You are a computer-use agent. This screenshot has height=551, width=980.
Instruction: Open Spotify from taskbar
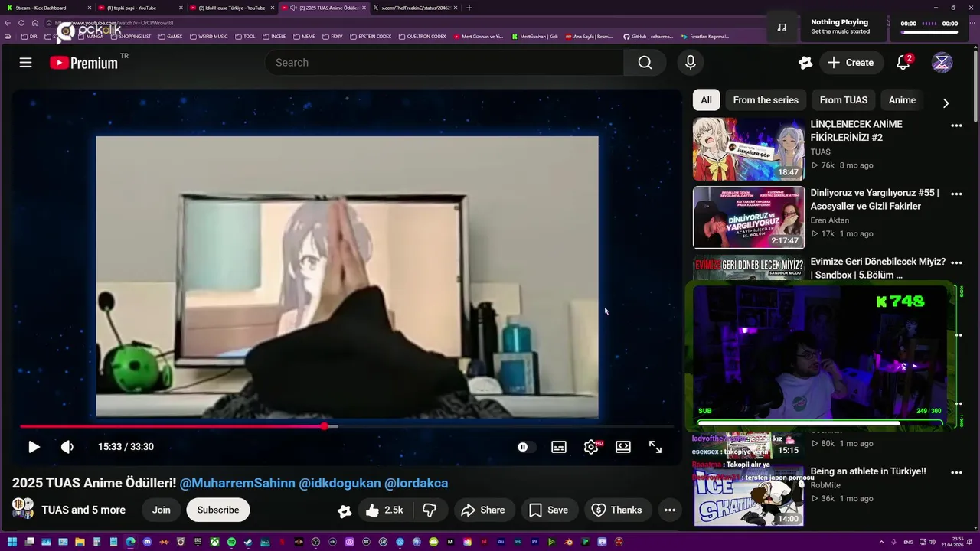(x=231, y=542)
